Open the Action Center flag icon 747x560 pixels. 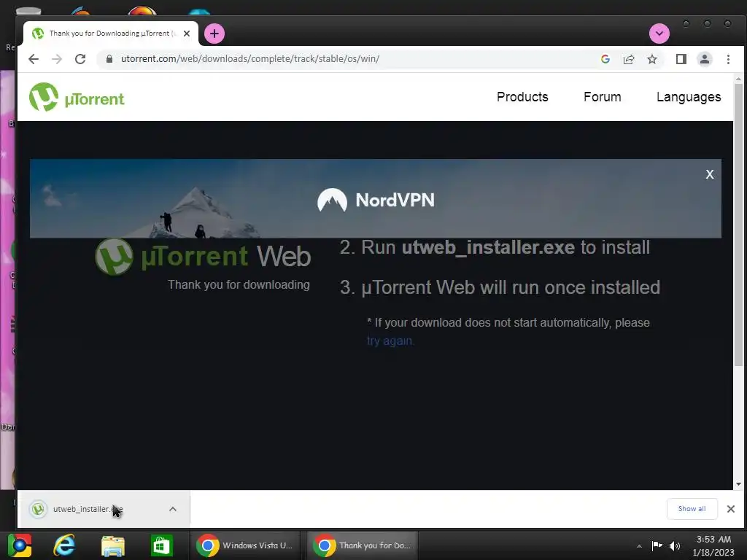(x=657, y=545)
